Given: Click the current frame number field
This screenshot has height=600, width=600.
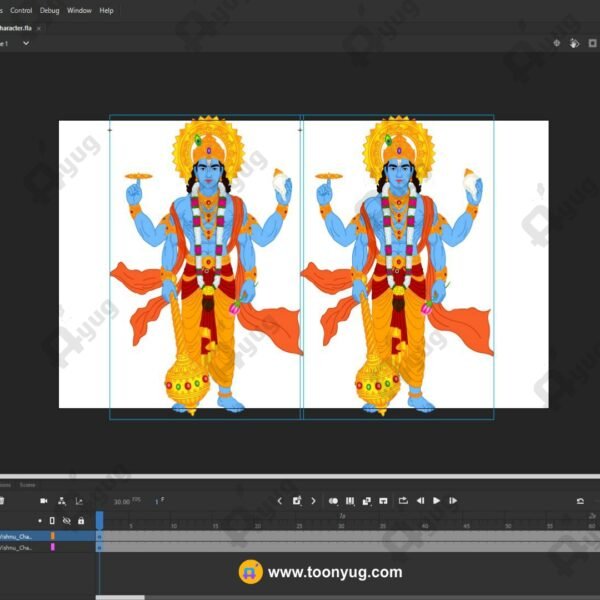Looking at the screenshot, I should tap(157, 502).
